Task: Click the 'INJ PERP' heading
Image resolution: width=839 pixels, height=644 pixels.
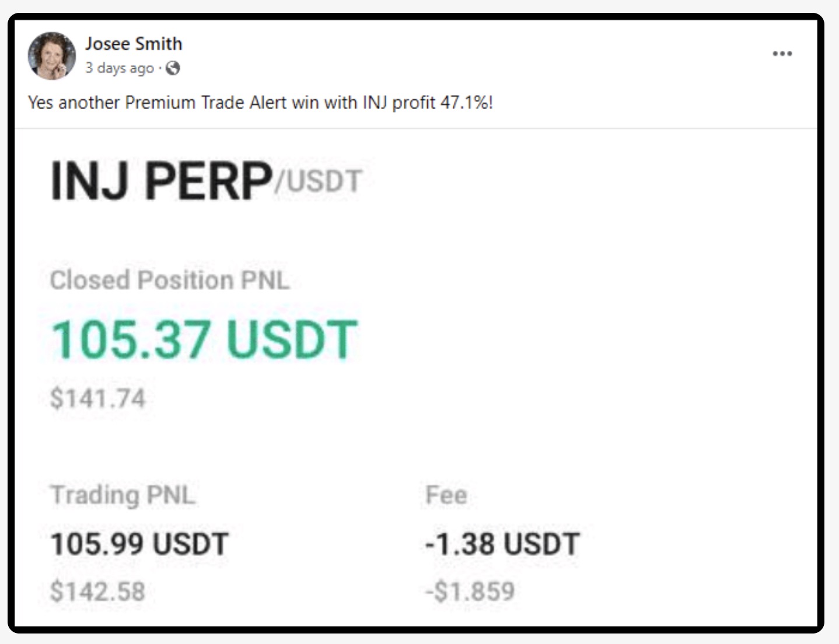Action: click(161, 181)
